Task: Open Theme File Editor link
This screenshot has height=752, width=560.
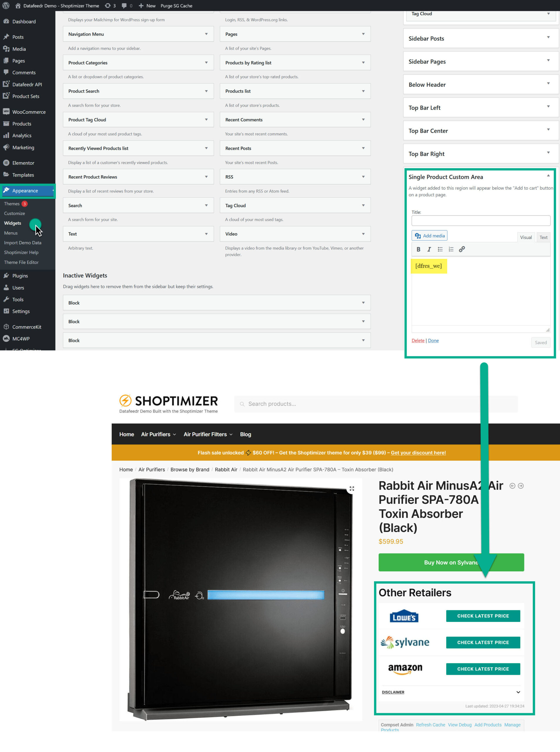Action: pyautogui.click(x=21, y=262)
